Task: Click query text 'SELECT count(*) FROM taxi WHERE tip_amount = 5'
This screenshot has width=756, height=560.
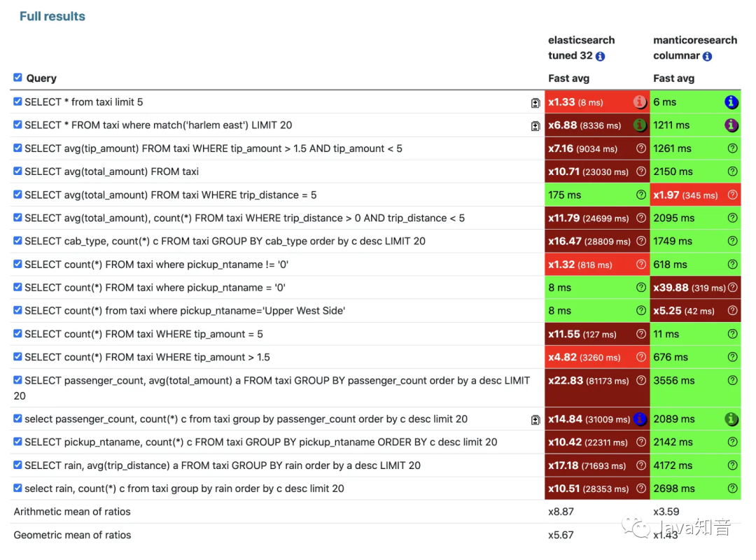Action: tap(143, 334)
